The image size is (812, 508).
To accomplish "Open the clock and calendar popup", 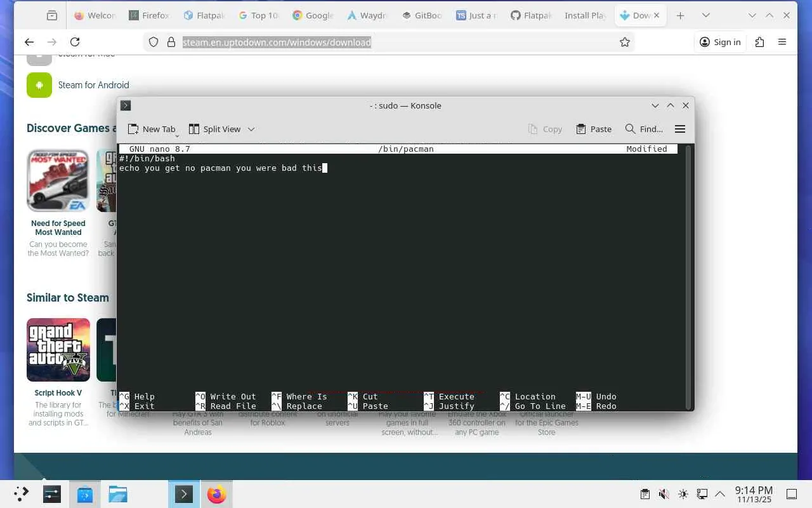I will pos(754,494).
